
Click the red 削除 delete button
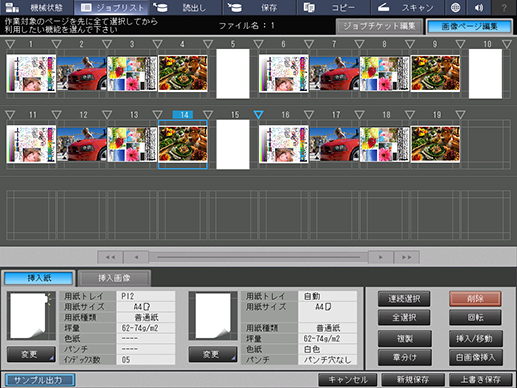tap(475, 299)
